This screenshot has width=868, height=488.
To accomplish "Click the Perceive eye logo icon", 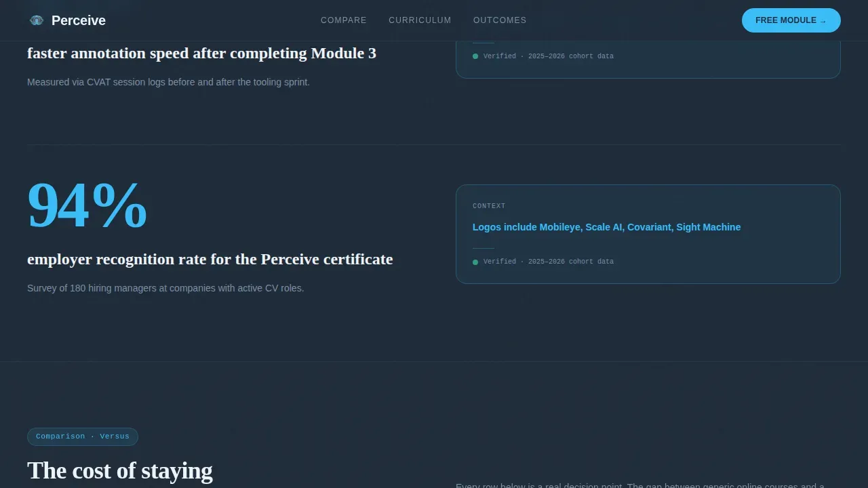I will (x=37, y=20).
